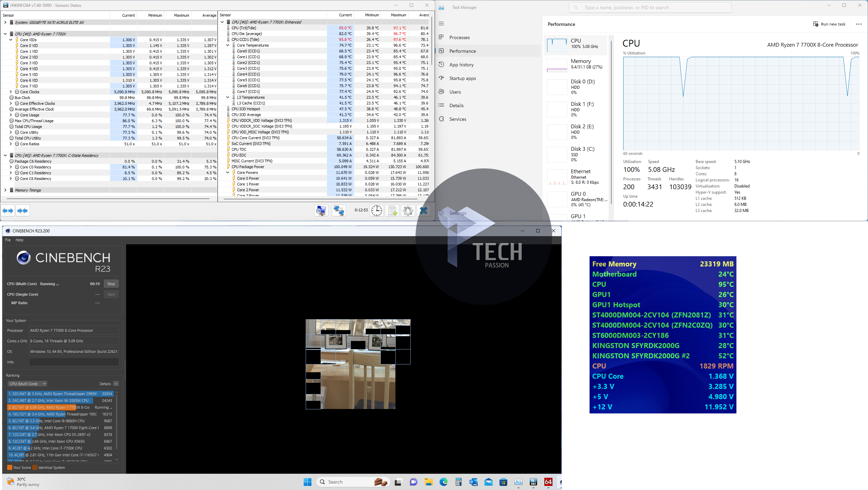Click the HWiNFO log file icon
This screenshot has width=868, height=490.
(x=392, y=211)
